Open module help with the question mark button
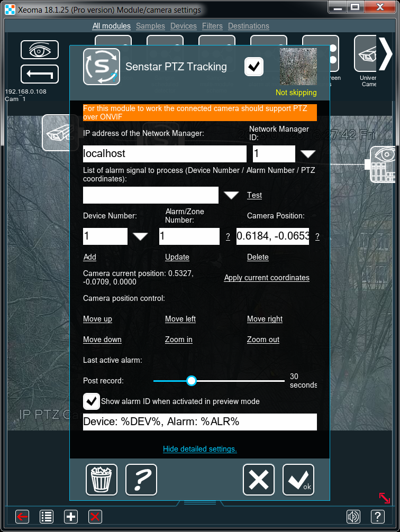400x532 pixels. click(141, 480)
